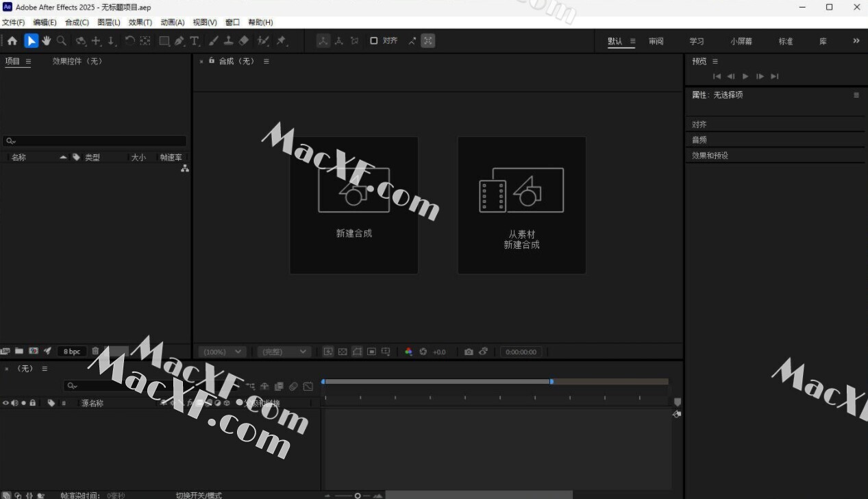The width and height of the screenshot is (868, 499).
Task: Click the Play button in 预览 panel
Action: tap(745, 76)
